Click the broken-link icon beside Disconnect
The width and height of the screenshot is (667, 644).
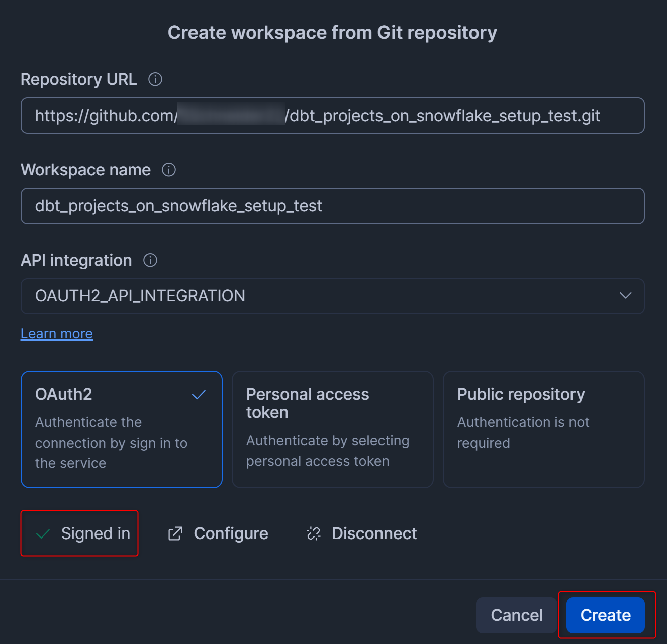point(314,533)
